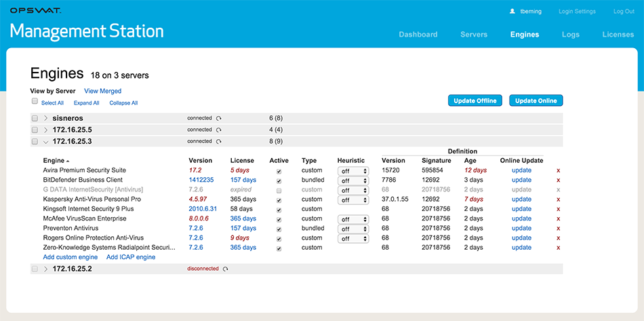644x321 pixels.
Task: Open Heuristic dropdown for Avira Premium Security Suite
Action: click(353, 171)
